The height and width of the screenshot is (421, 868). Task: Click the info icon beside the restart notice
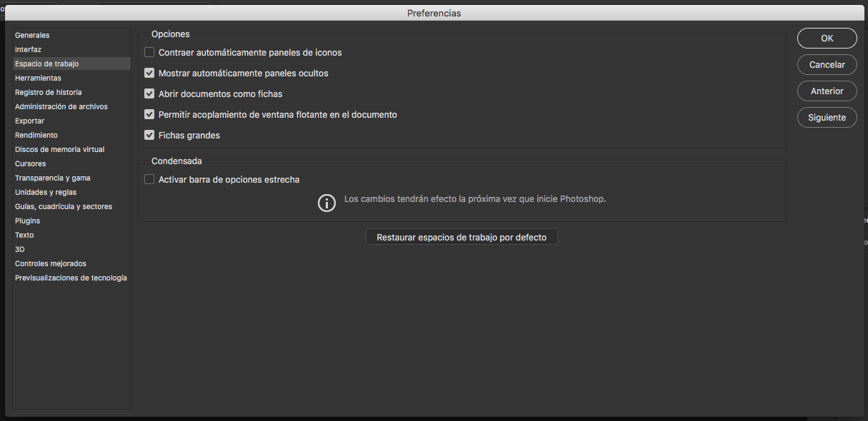[326, 203]
